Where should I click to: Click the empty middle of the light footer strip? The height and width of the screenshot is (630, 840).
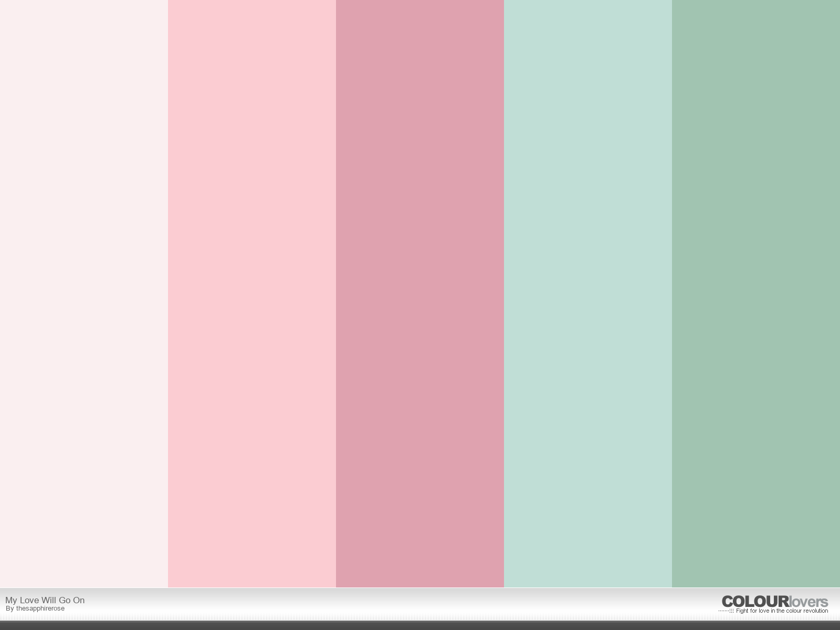(420, 604)
